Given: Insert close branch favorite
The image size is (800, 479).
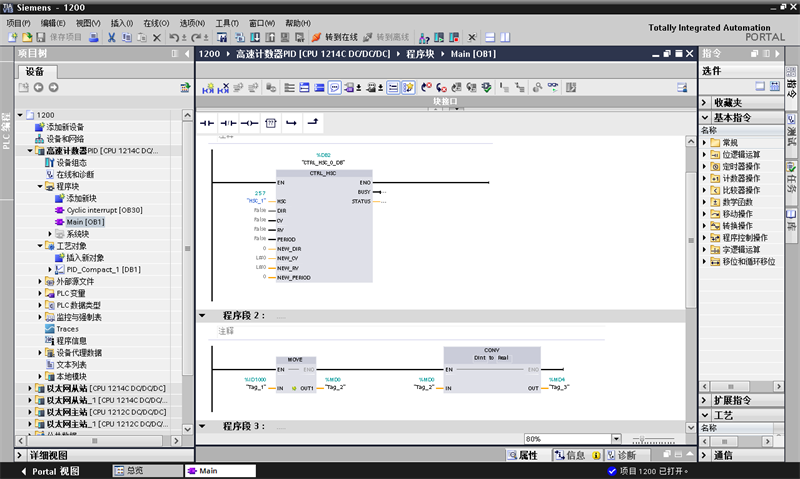Looking at the screenshot, I should click(313, 122).
